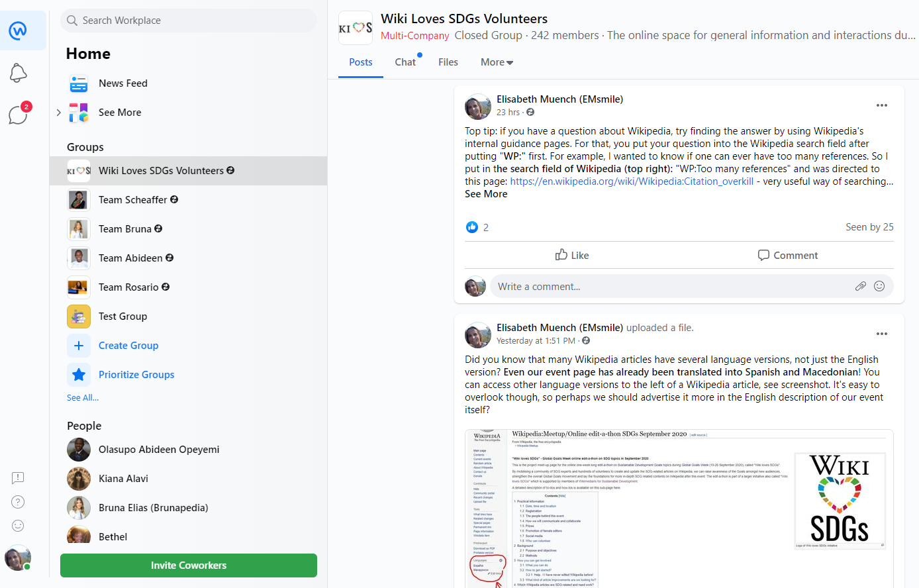Viewport: 919px width, 588px height.
Task: Click the attachment paperclip in comment box
Action: click(x=860, y=286)
